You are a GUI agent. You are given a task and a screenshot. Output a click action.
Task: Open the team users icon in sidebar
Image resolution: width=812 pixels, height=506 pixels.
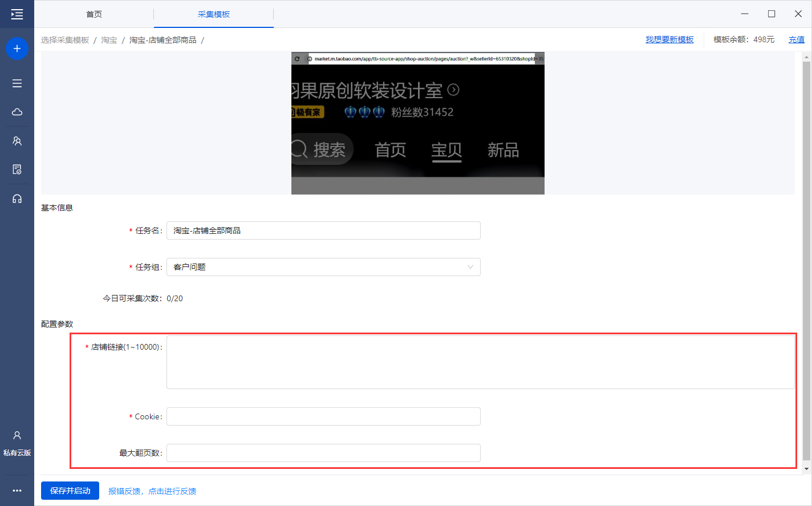17,141
